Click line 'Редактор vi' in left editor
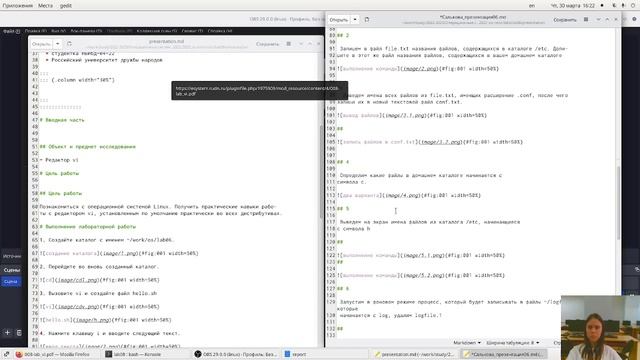The image size is (640, 360). point(59,160)
